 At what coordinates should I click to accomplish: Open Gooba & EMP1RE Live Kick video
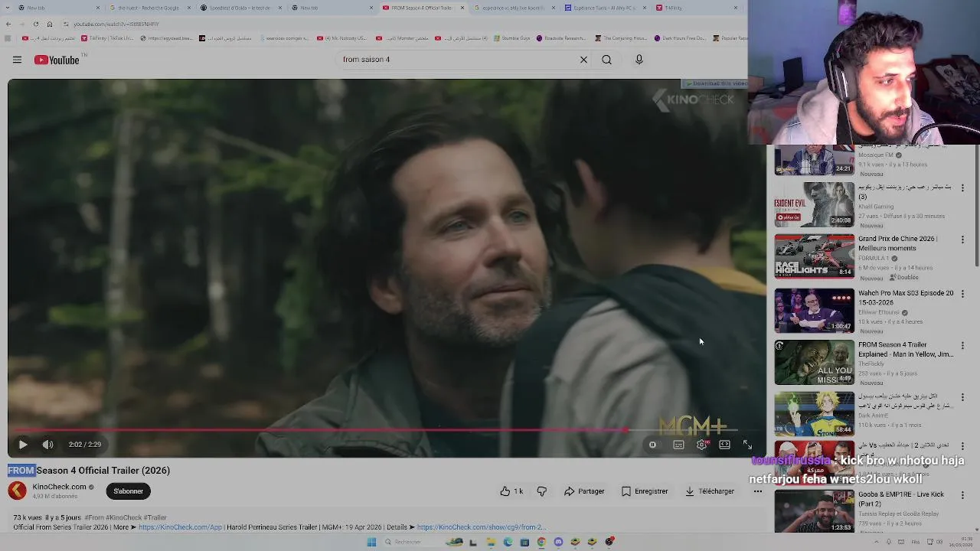point(814,511)
